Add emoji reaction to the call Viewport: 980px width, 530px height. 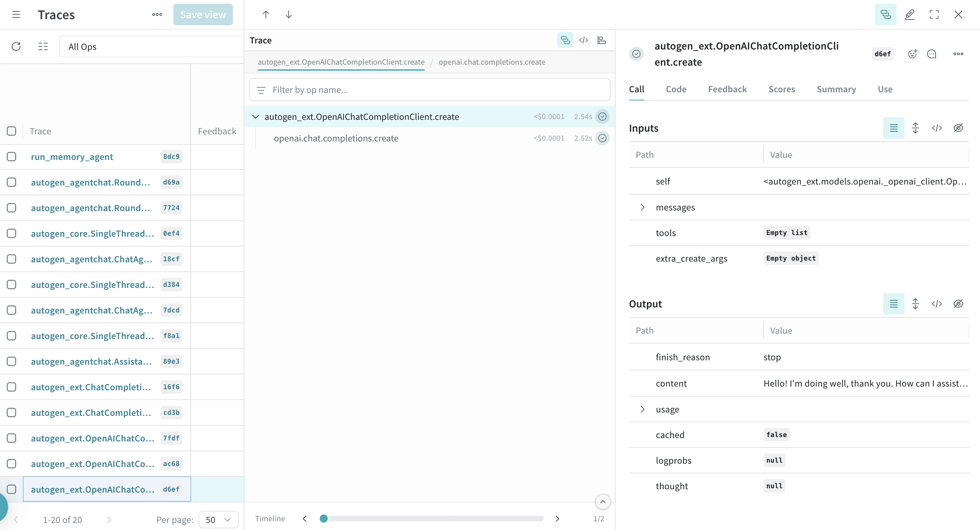pos(912,54)
